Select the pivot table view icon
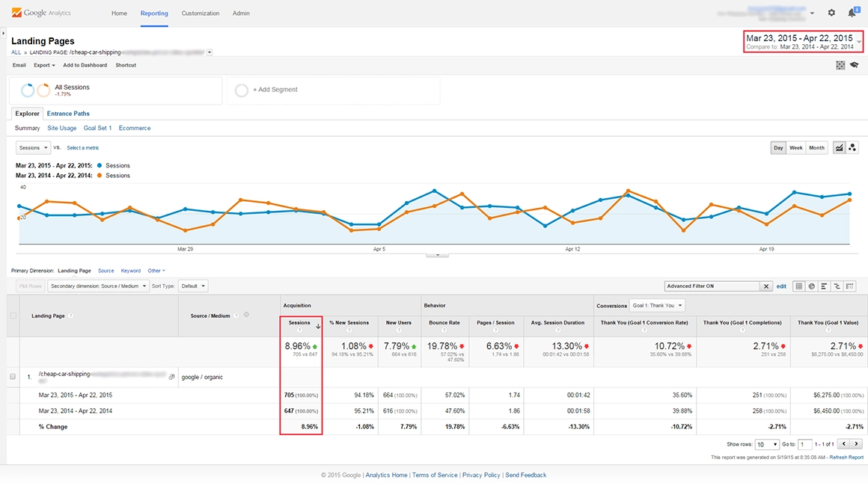This screenshot has width=868, height=486. tap(850, 286)
